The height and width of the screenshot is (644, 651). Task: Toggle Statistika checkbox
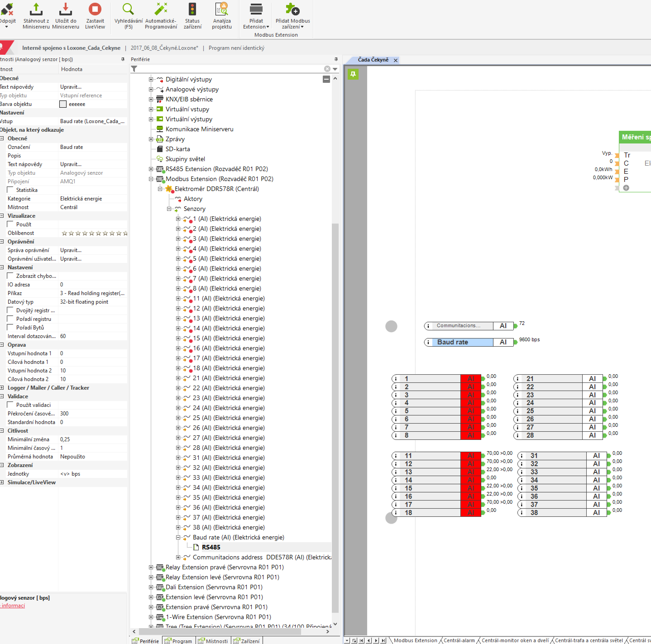click(10, 190)
